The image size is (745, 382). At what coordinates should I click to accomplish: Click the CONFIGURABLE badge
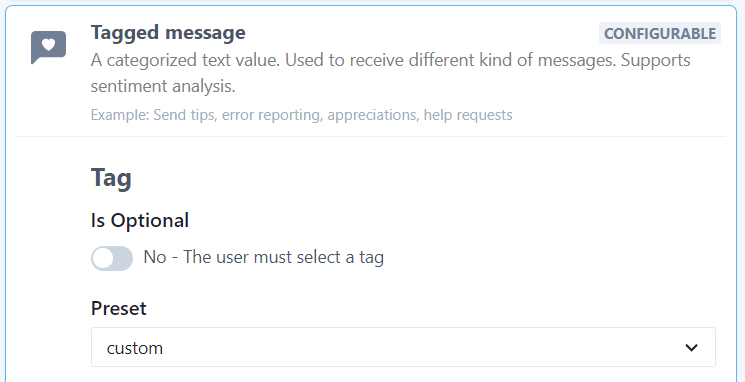tap(659, 33)
